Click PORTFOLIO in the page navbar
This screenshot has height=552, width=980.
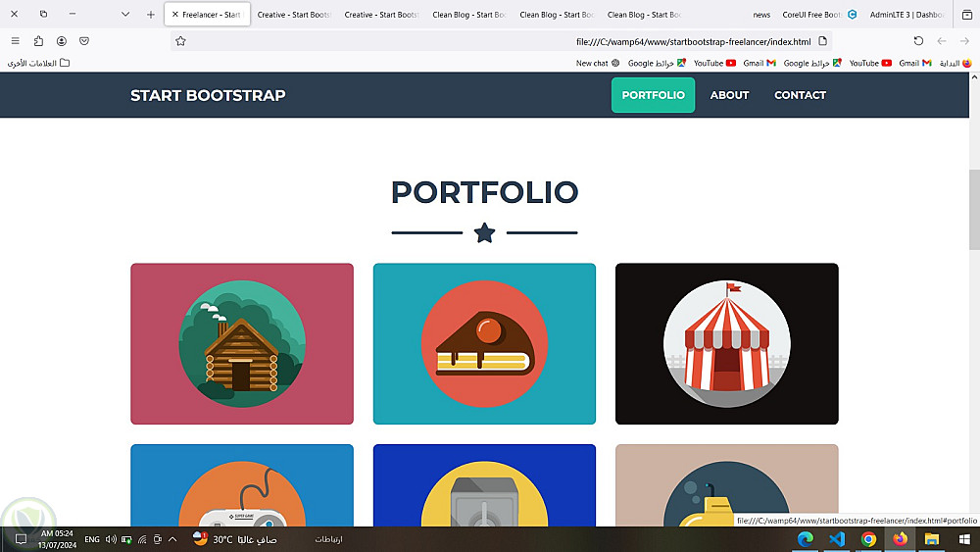point(653,95)
